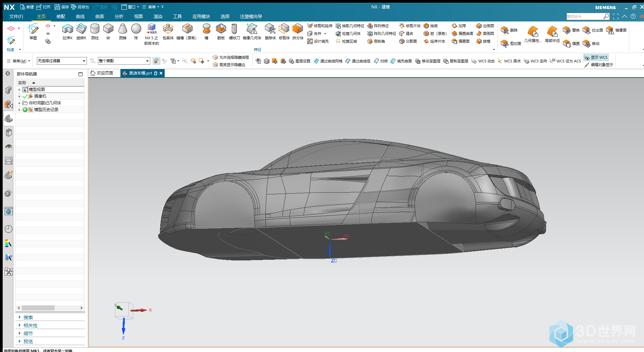This screenshot has width=644, height=352.
Task: Click the Thread (螺纹刀) tool
Action: [x=234, y=31]
